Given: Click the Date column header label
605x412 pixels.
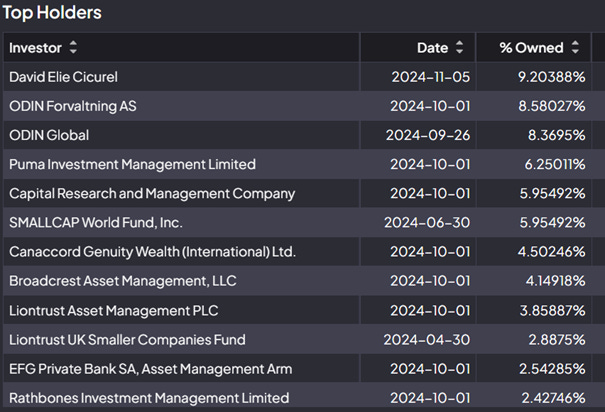Looking at the screenshot, I should tap(432, 48).
